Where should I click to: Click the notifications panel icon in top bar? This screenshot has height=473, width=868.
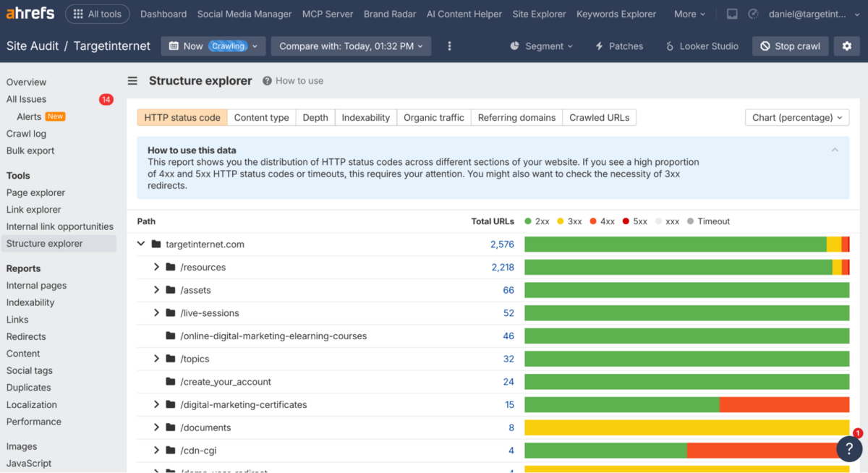pyautogui.click(x=732, y=14)
